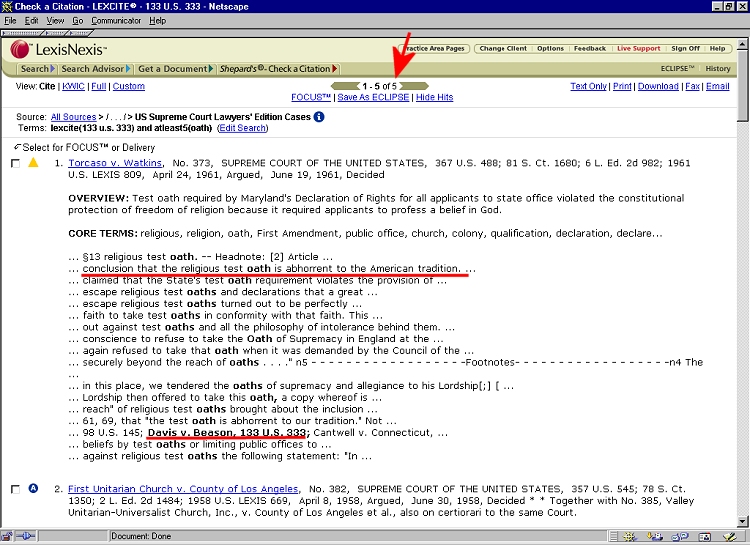Open Options in top bar
This screenshot has height=545, width=750.
click(x=550, y=49)
